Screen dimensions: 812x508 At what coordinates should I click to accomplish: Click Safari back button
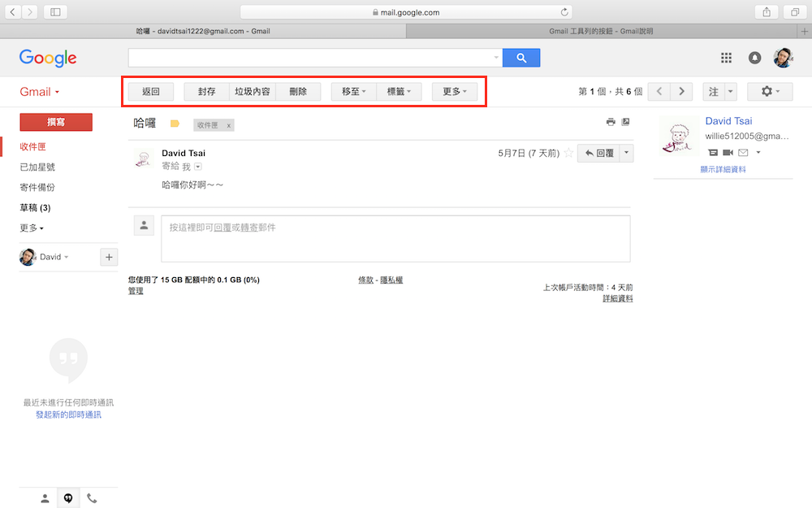[x=13, y=12]
